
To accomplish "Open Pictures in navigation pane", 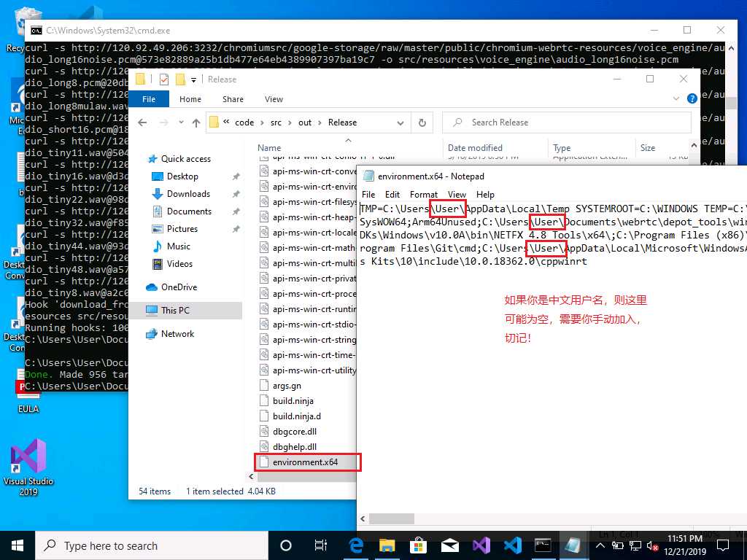I will (x=182, y=228).
